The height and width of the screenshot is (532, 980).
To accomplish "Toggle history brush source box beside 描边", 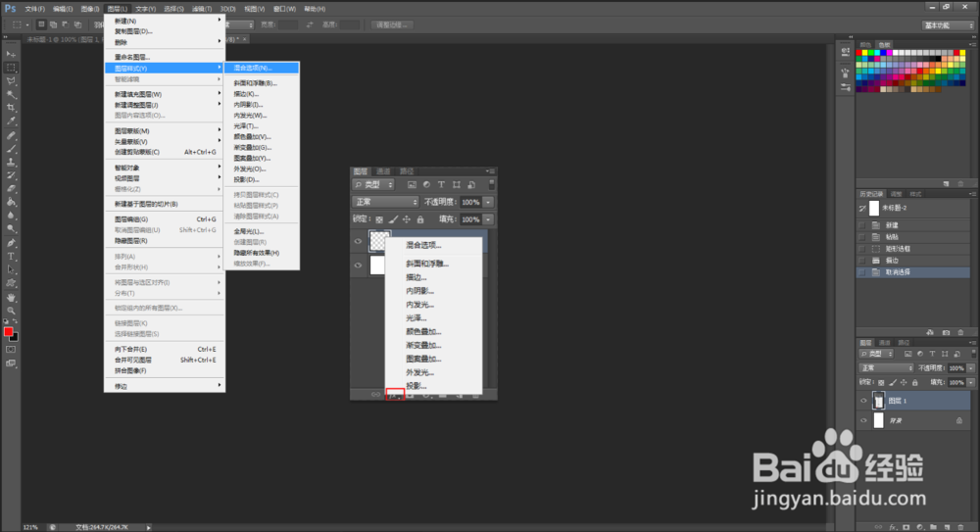I will tap(862, 261).
